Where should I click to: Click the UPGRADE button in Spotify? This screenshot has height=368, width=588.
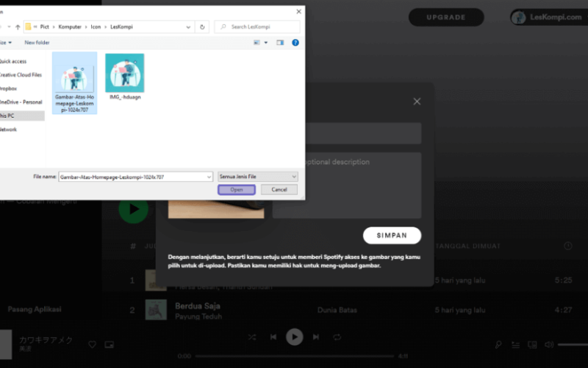coord(446,17)
